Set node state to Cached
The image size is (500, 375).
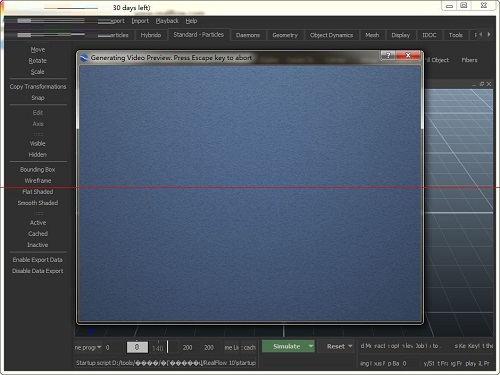[38, 234]
